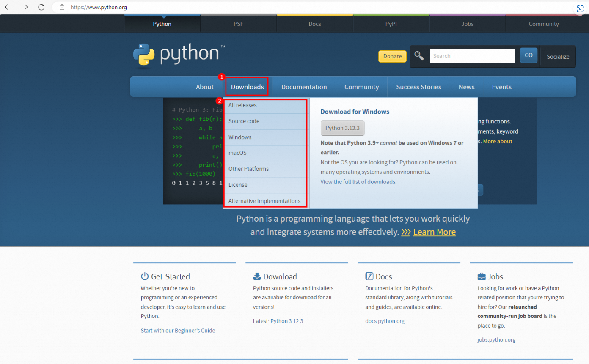Open the Success Stories navigation menu

tap(419, 87)
